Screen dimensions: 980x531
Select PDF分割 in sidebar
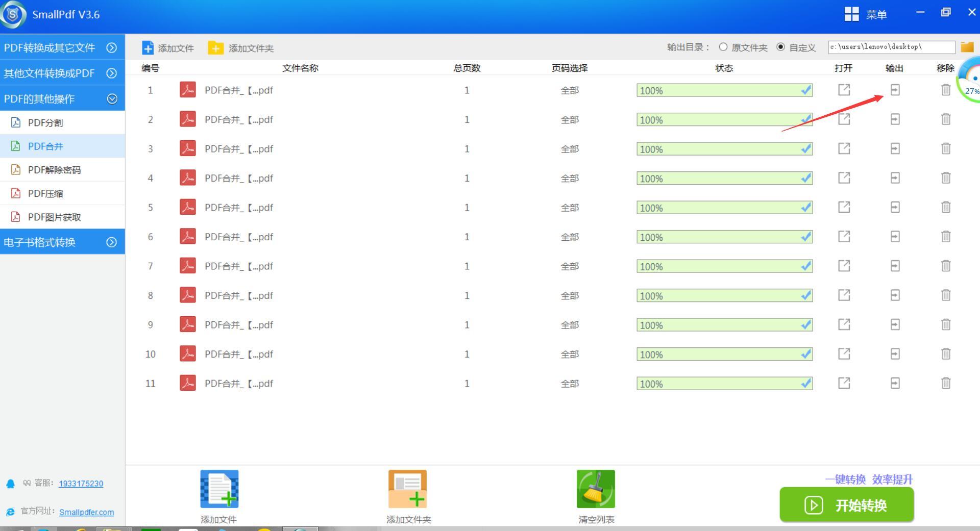pyautogui.click(x=62, y=122)
